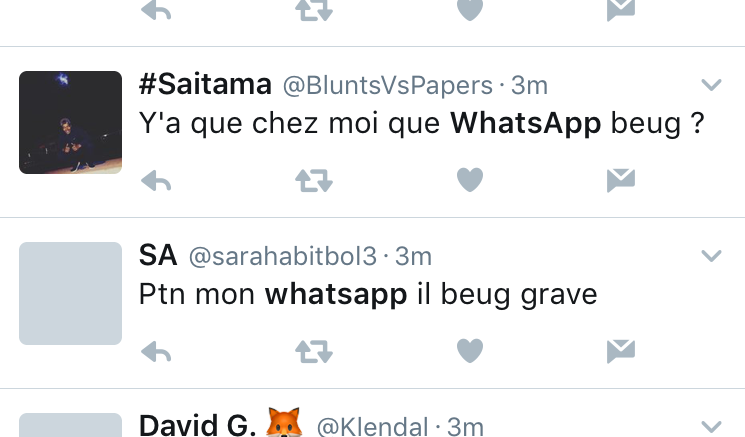Send #Saitama tweet via direct message

621,180
